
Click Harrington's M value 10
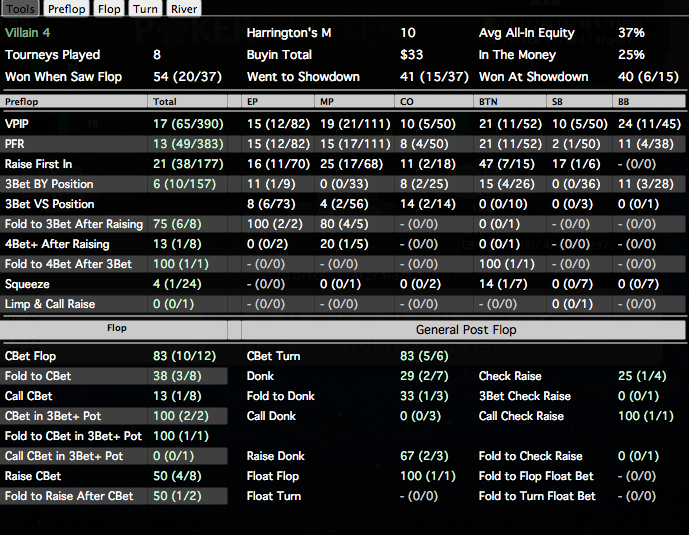[407, 33]
